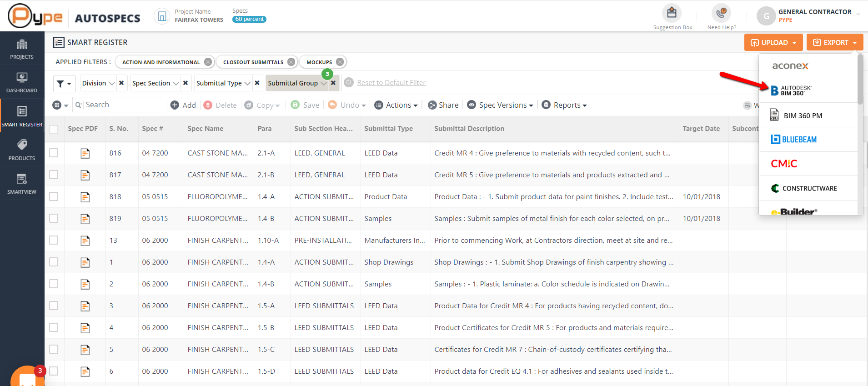Open the Spec Versions dropdown
Screen dimensions: 868x386
coord(500,105)
